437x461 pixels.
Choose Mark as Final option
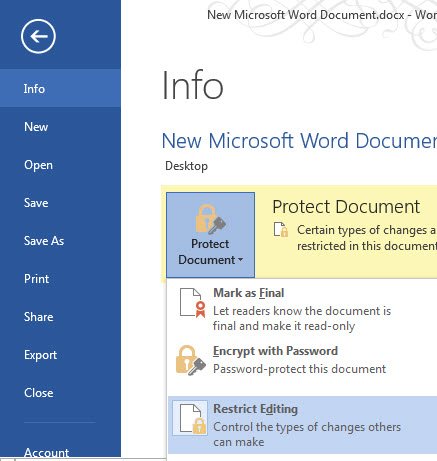(x=302, y=308)
